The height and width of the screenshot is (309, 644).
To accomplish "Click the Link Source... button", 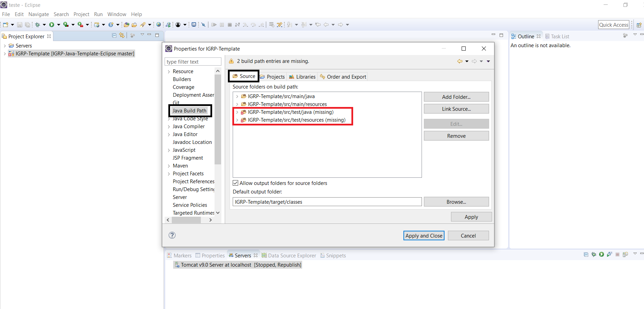I will pos(456,109).
